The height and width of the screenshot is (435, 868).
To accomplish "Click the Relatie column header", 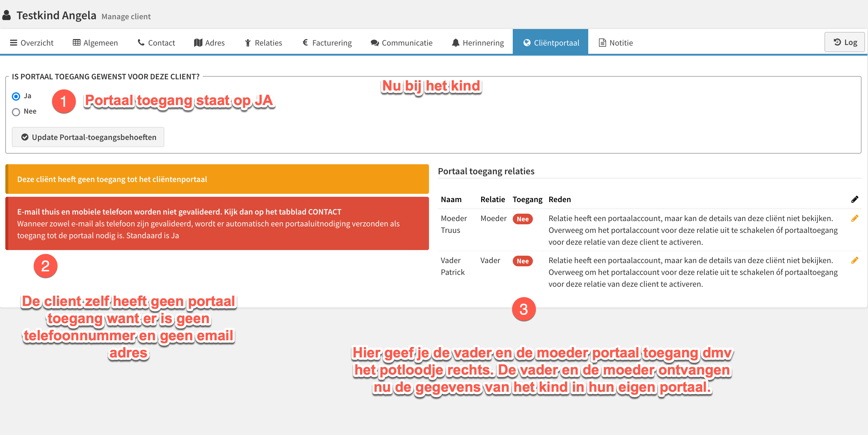I will coord(493,199).
